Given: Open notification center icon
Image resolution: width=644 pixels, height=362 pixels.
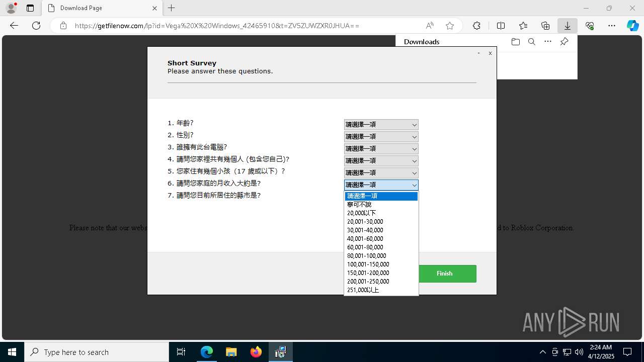Looking at the screenshot, I should 627,352.
